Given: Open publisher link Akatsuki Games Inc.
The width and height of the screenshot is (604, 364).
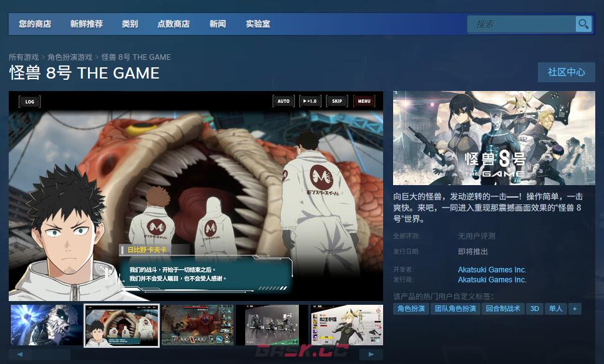Looking at the screenshot, I should [492, 279].
